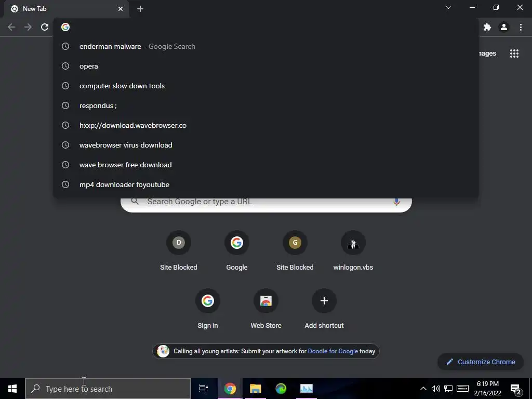Open the Chrome profile avatar
Viewport: 532px width, 399px height.
pyautogui.click(x=504, y=27)
